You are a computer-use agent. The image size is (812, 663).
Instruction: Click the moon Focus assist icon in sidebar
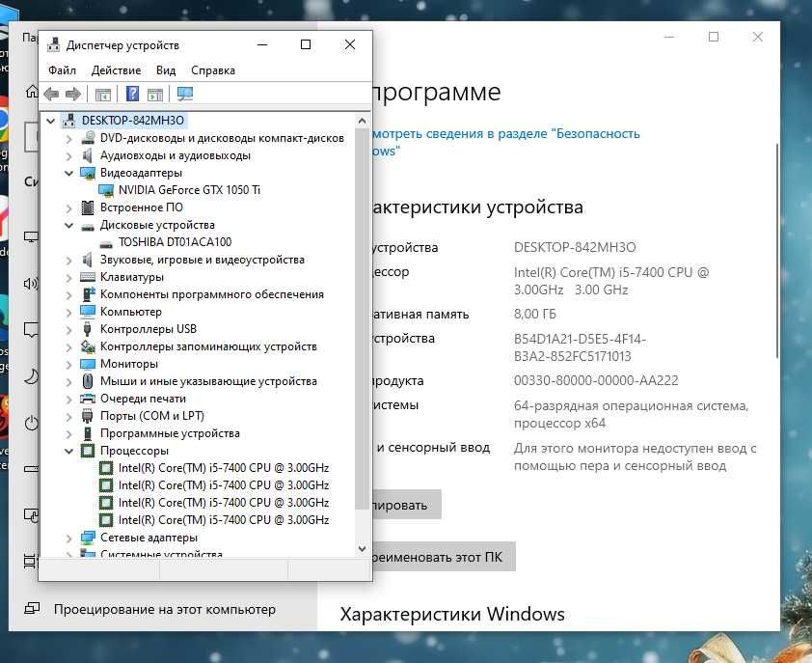point(32,376)
